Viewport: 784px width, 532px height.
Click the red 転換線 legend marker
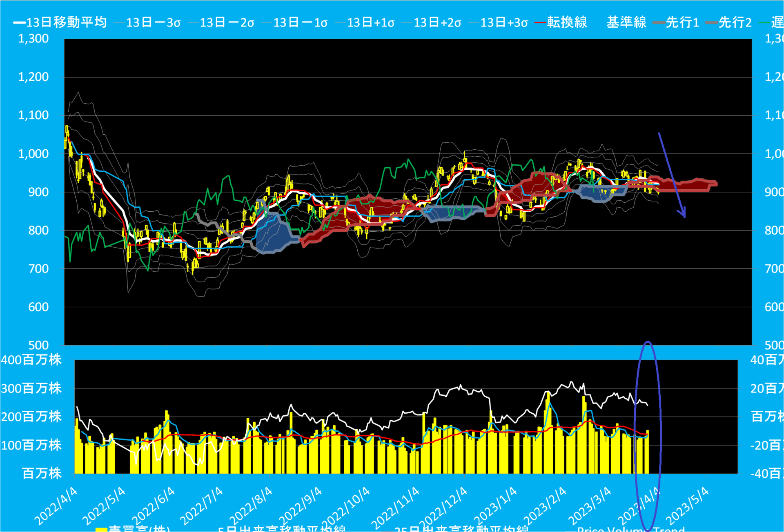tap(541, 23)
